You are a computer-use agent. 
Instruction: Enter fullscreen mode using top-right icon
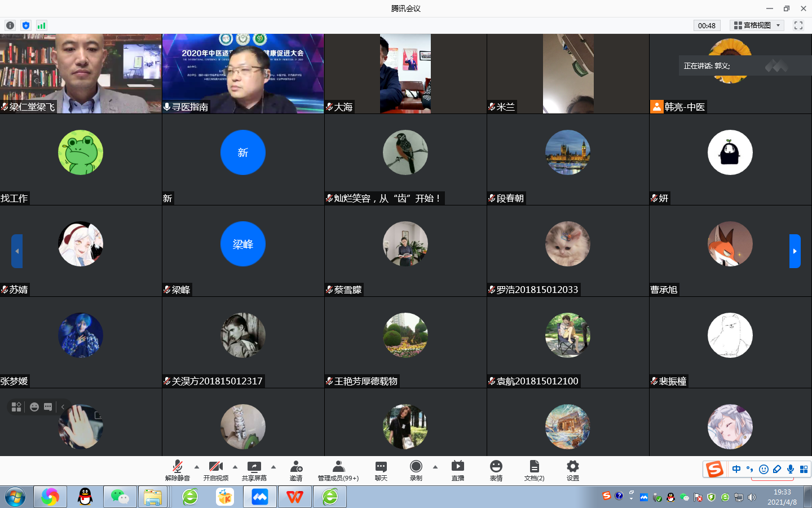(798, 25)
